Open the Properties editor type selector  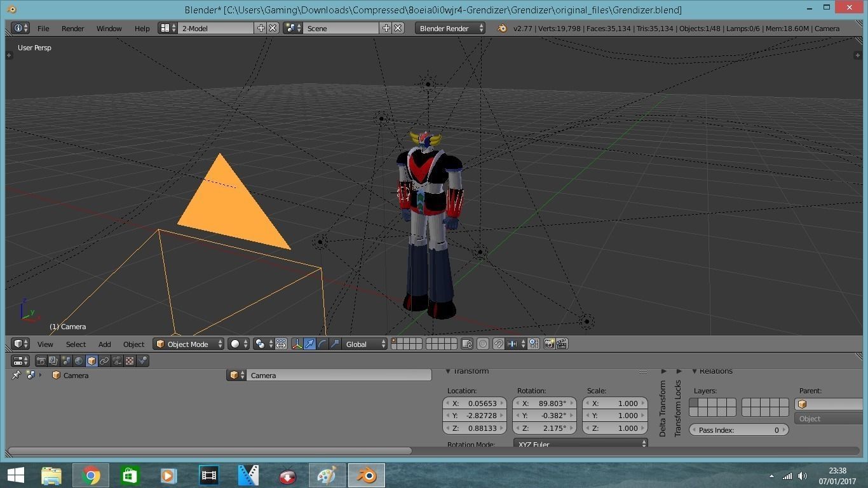point(21,361)
